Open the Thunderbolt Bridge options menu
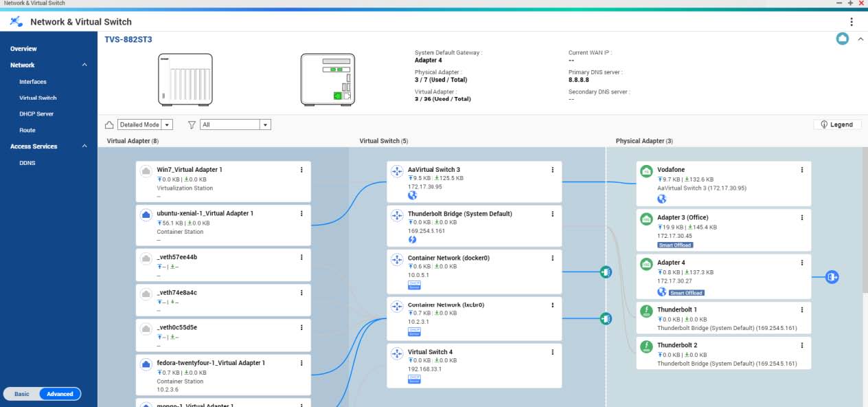The image size is (868, 407). click(x=553, y=214)
